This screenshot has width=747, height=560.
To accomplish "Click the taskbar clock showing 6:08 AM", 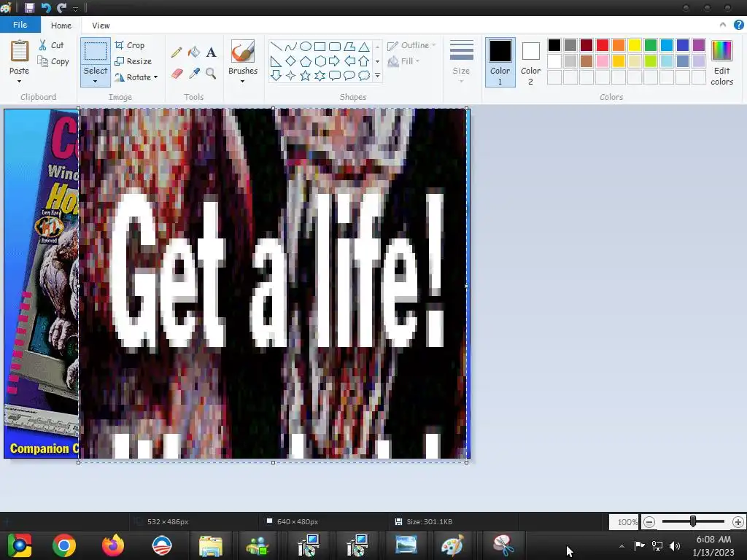I will click(x=713, y=545).
